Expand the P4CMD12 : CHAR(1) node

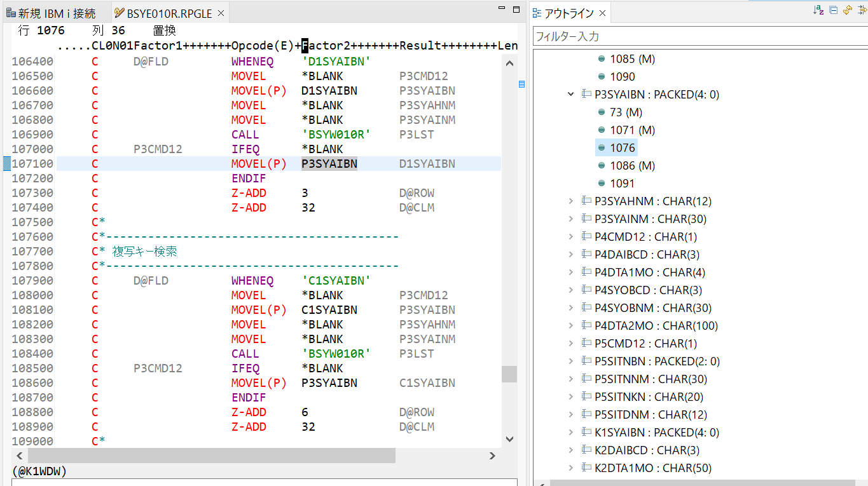tap(571, 236)
